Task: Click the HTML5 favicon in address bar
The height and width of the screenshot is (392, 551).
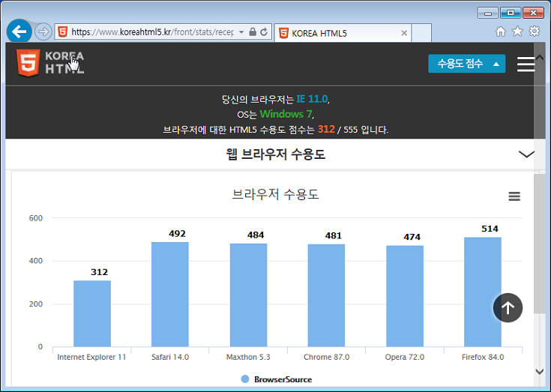Action: tap(62, 31)
